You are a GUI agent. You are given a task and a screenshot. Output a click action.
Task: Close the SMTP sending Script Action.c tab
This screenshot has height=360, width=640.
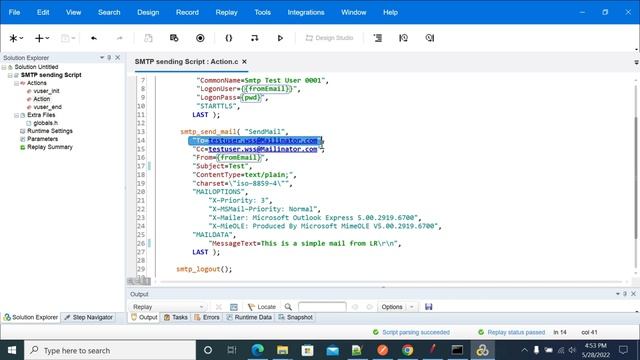coord(244,62)
